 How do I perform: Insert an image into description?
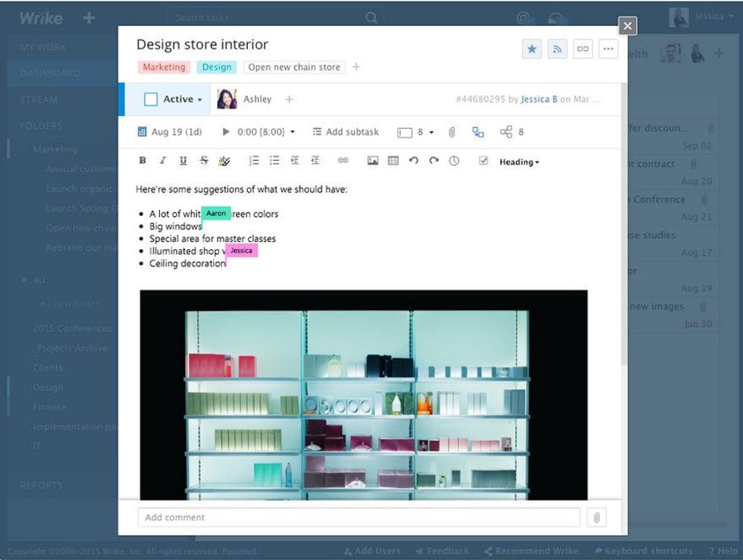click(x=372, y=161)
